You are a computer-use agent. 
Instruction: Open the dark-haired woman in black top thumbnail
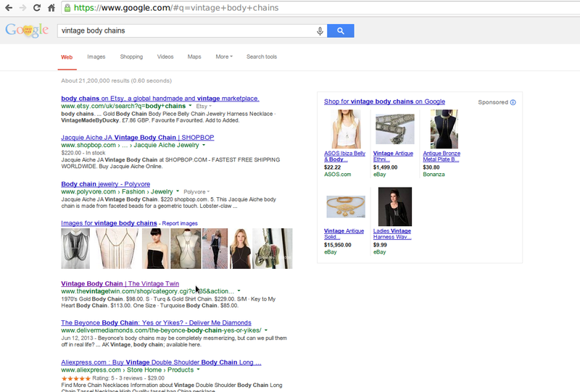tap(155, 249)
